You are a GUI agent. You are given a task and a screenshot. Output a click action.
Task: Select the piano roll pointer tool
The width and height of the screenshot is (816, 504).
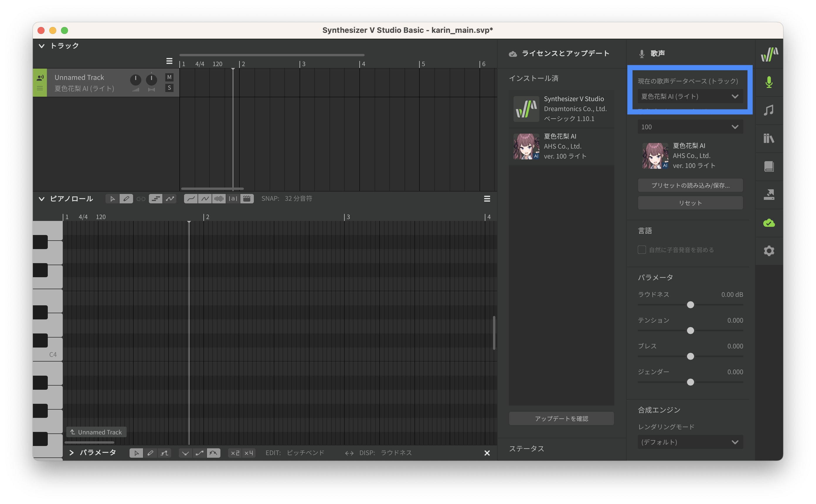(x=112, y=199)
